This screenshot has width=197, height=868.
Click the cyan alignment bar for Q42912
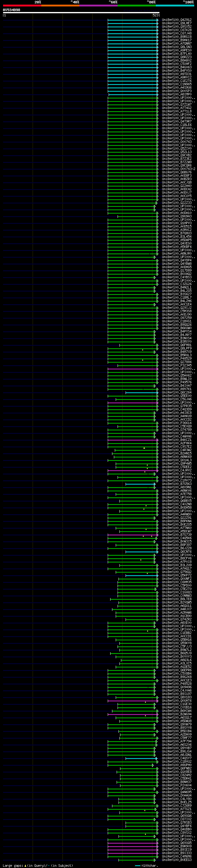click(133, 20)
